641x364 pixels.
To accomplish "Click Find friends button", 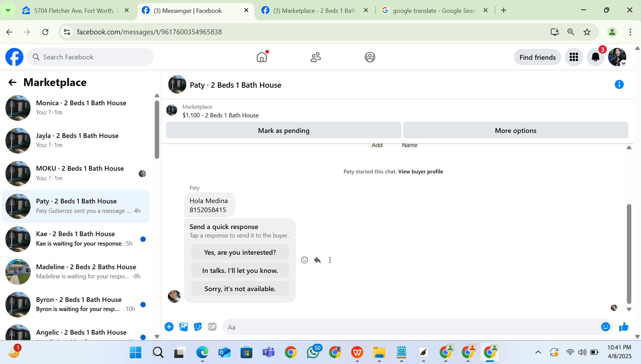I will [x=537, y=57].
